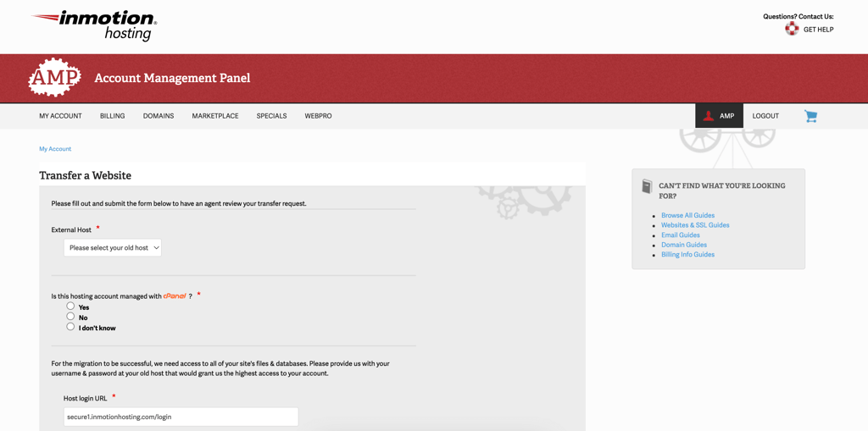Viewport: 868px width, 431px height.
Task: Click the book icon in guides box
Action: click(x=647, y=186)
